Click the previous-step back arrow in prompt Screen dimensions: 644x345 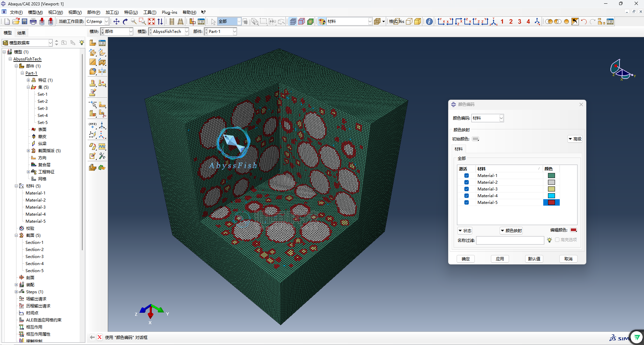tap(92, 337)
